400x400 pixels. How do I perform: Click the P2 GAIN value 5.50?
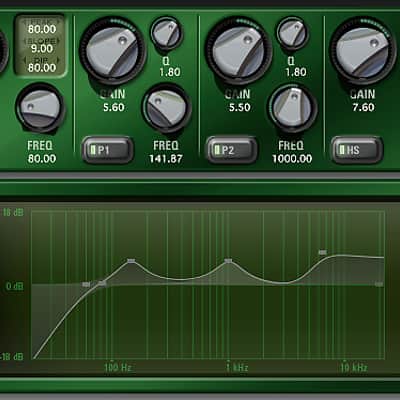tap(239, 107)
